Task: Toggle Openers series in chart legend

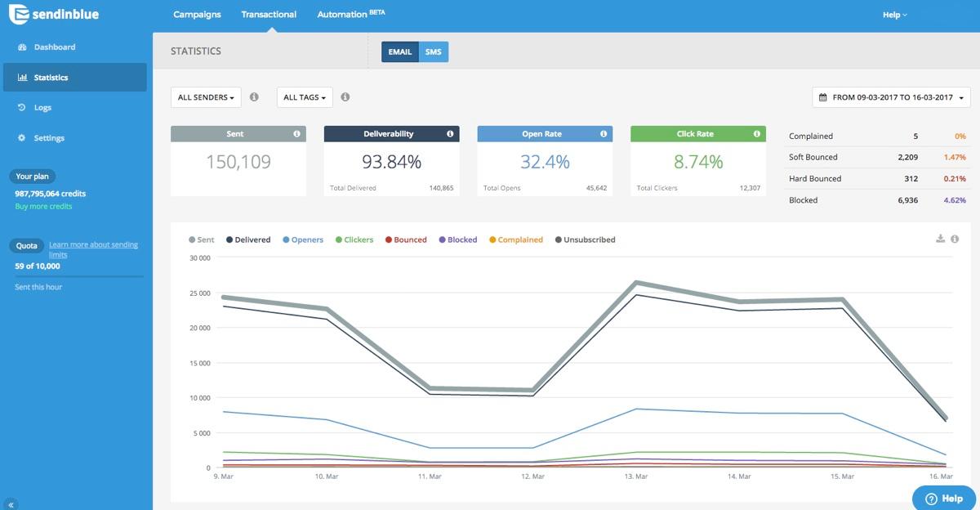Action: (302, 240)
